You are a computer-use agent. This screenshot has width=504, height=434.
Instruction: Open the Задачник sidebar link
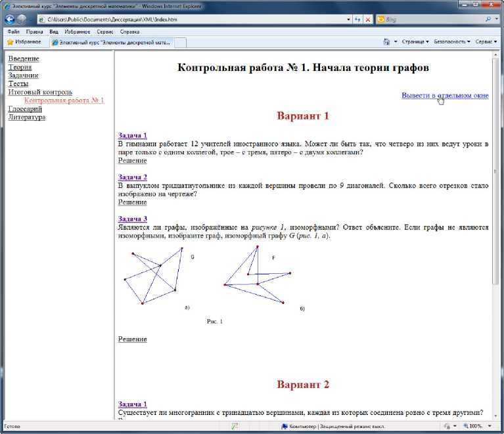(23, 76)
